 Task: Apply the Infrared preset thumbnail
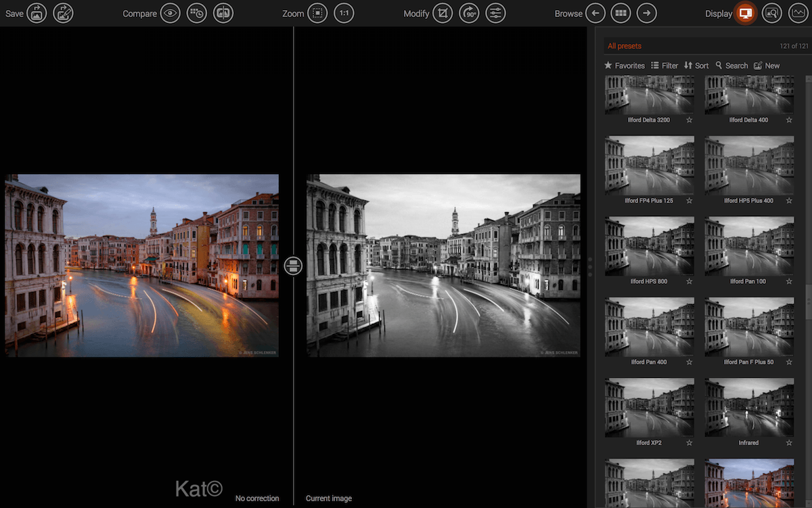coord(749,407)
